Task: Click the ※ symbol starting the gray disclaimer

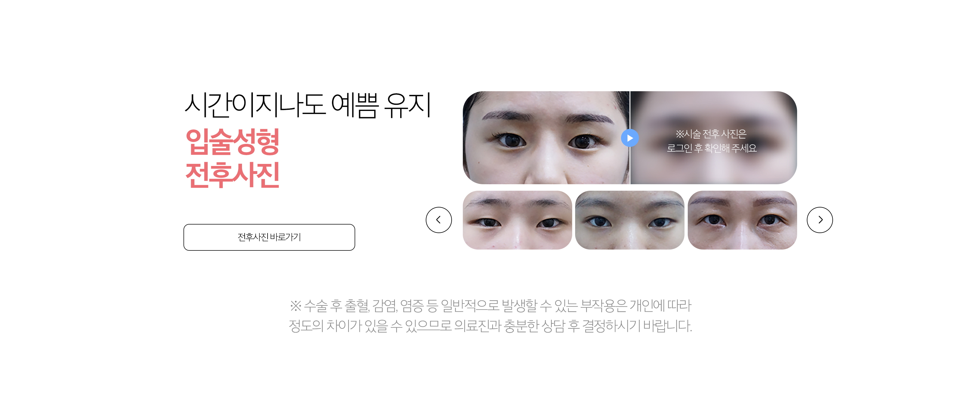Action: 295,305
